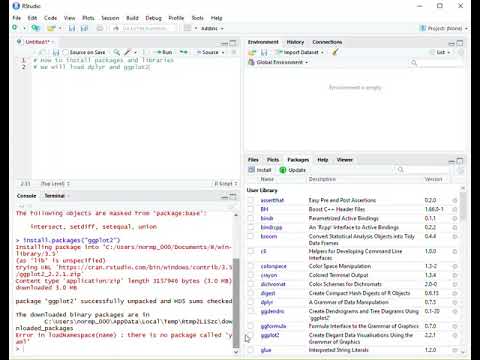Remove the assertthat package icon
The height and width of the screenshot is (360, 480).
pyautogui.click(x=455, y=200)
